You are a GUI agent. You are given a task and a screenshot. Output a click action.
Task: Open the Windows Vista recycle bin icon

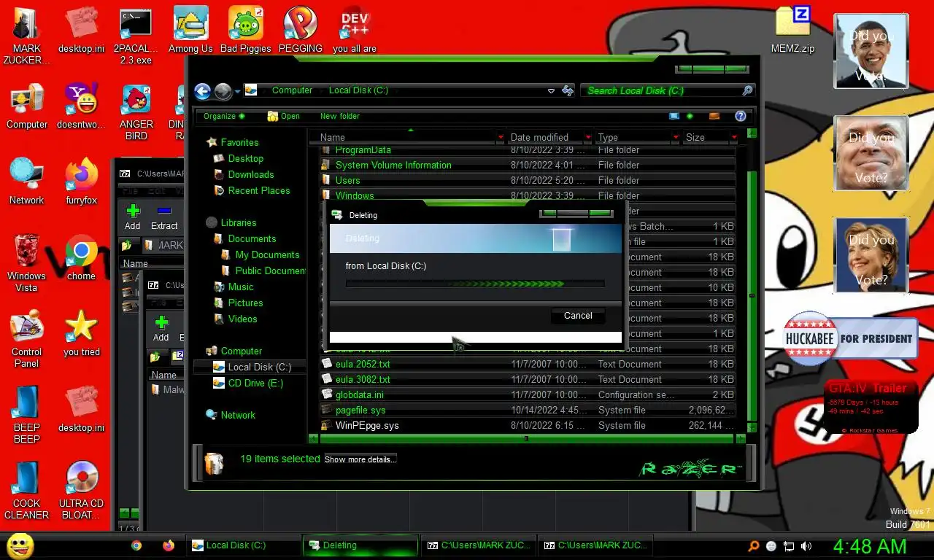point(27,262)
